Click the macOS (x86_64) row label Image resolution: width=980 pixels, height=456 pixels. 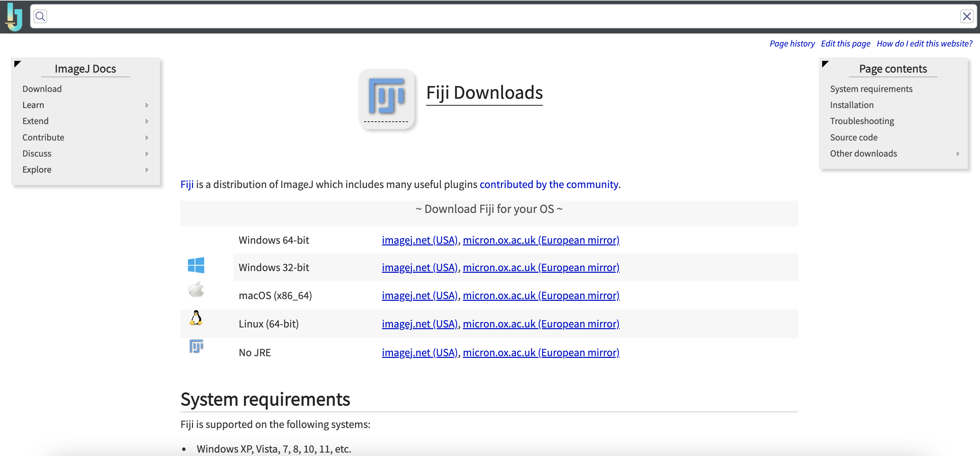(x=275, y=295)
